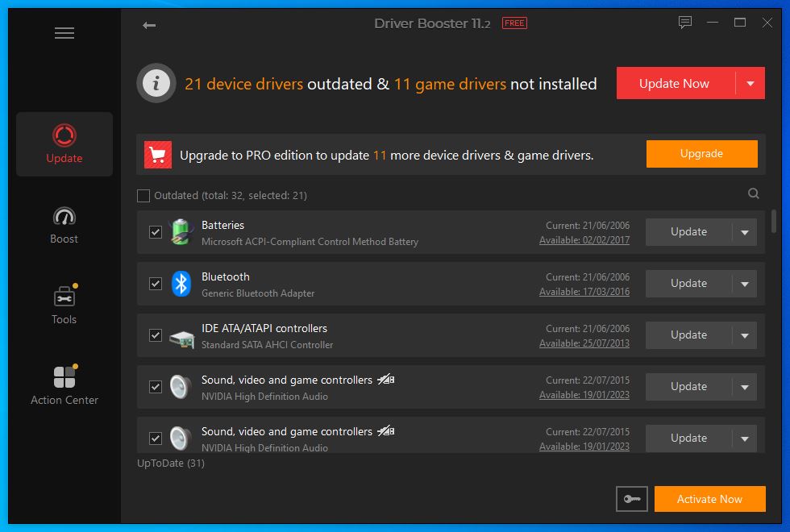Click the license key icon button
The image size is (790, 532).
pyautogui.click(x=632, y=499)
